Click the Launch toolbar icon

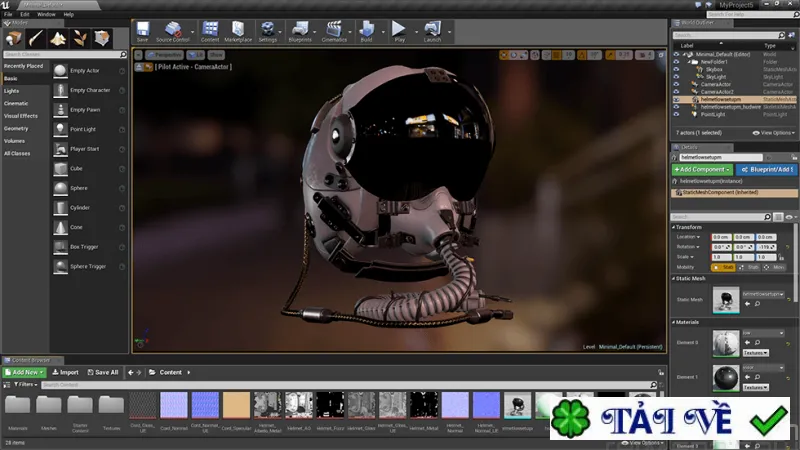432,31
